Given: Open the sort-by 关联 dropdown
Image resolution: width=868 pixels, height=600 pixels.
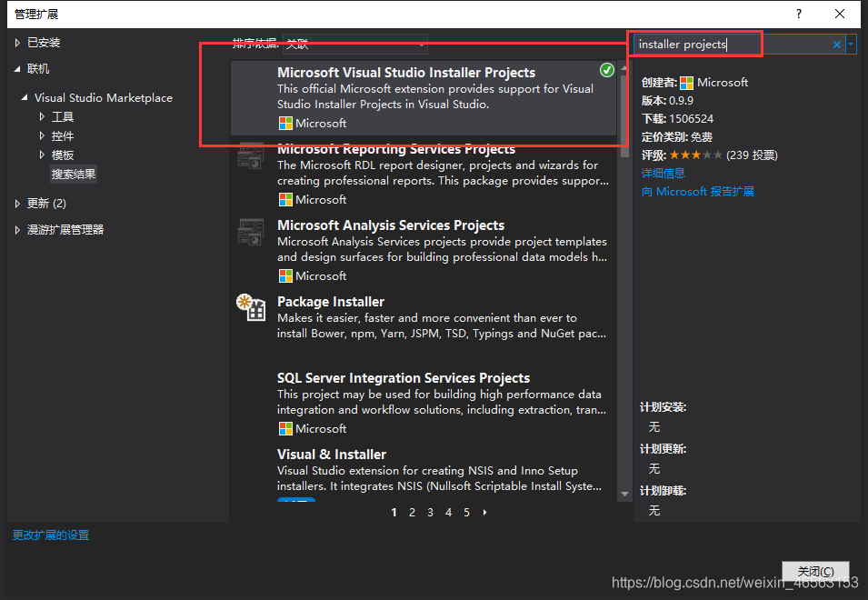Looking at the screenshot, I should (354, 45).
